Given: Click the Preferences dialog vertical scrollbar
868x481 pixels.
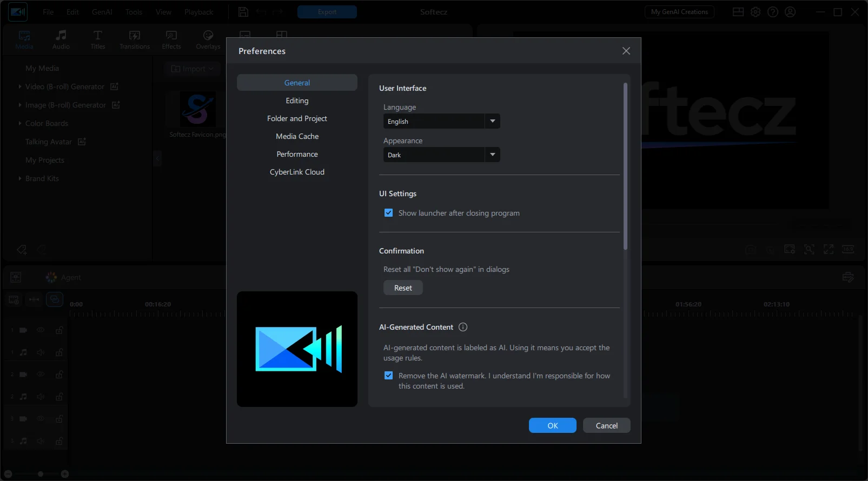Looking at the screenshot, I should coord(626,166).
